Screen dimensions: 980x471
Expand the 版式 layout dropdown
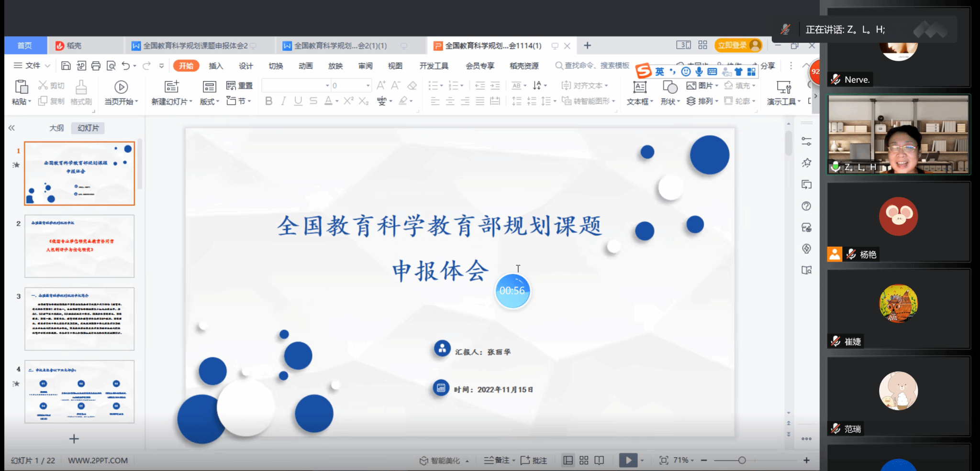pos(210,101)
